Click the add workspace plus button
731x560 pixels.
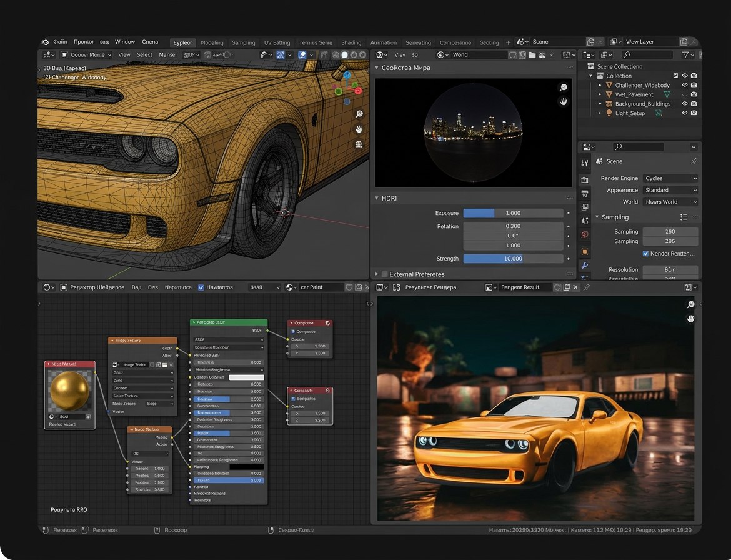point(508,42)
